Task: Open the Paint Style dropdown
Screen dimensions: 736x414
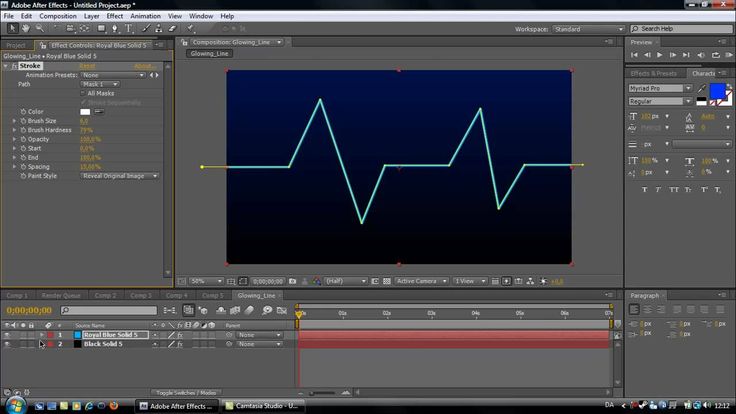Action: coord(119,176)
